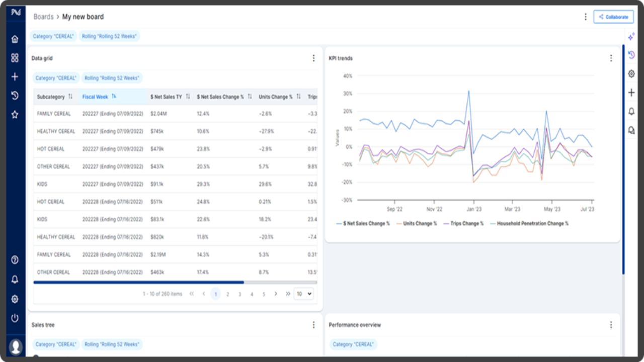Click the $437k net sales cell
Image resolution: width=644 pixels, height=362 pixels.
156,166
